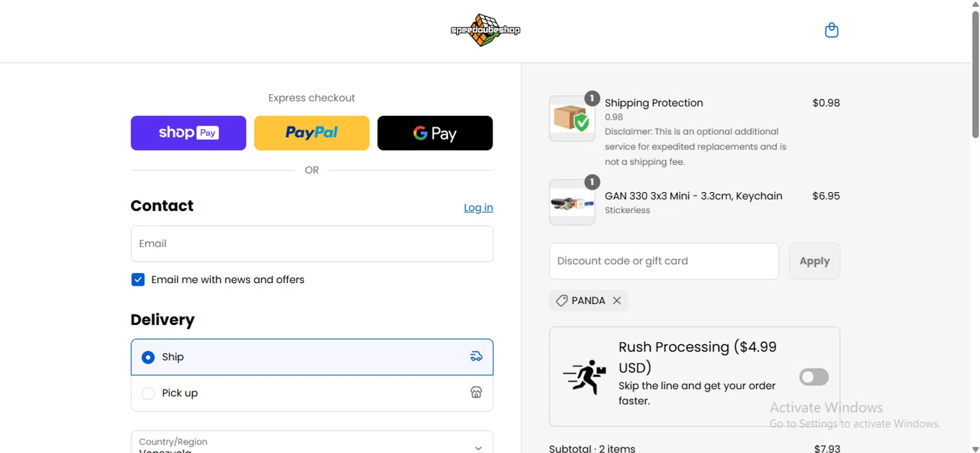Click the Ship delivery truck icon
980x453 pixels.
point(476,356)
